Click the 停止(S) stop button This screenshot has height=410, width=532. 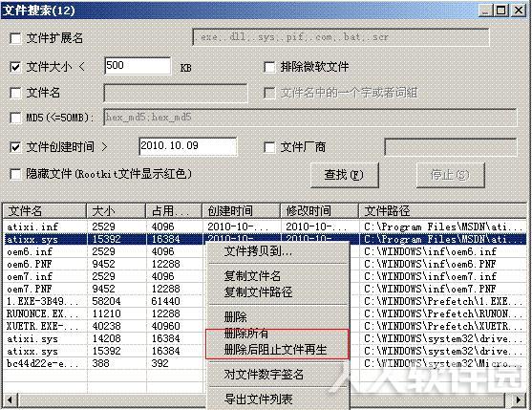450,175
